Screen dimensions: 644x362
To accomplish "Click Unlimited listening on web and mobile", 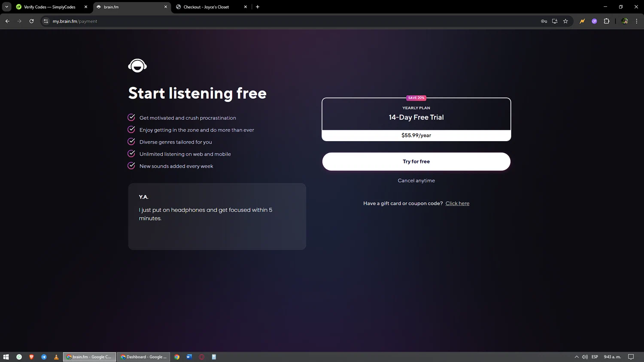I will pyautogui.click(x=185, y=154).
